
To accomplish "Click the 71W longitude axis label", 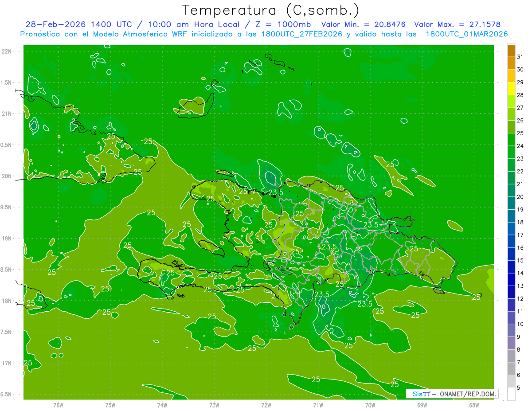I will pyautogui.click(x=318, y=405).
